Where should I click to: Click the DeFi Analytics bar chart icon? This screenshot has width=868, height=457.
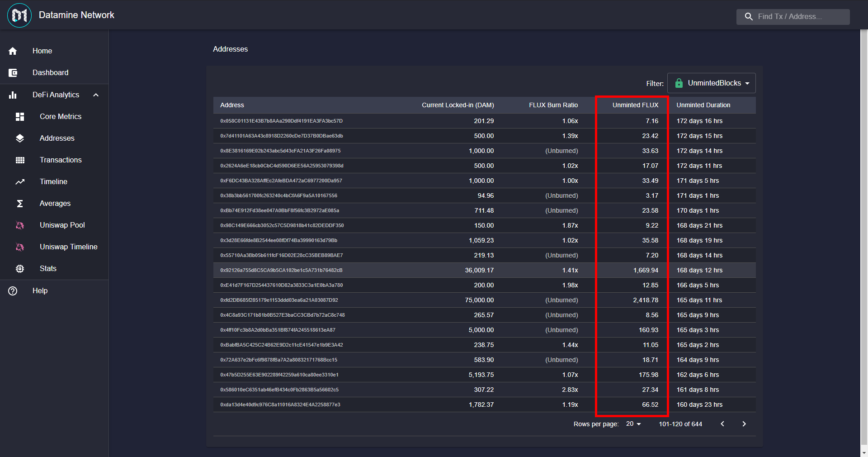(13, 95)
